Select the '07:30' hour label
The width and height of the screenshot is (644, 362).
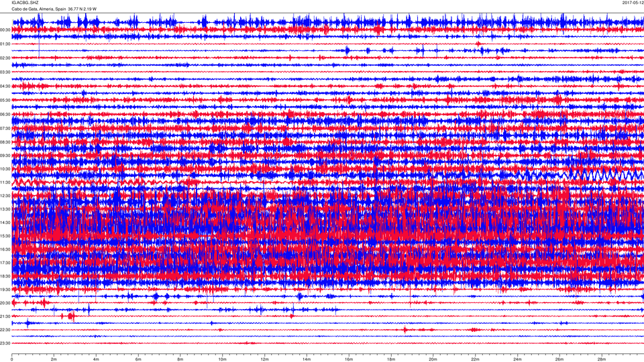coord(5,129)
